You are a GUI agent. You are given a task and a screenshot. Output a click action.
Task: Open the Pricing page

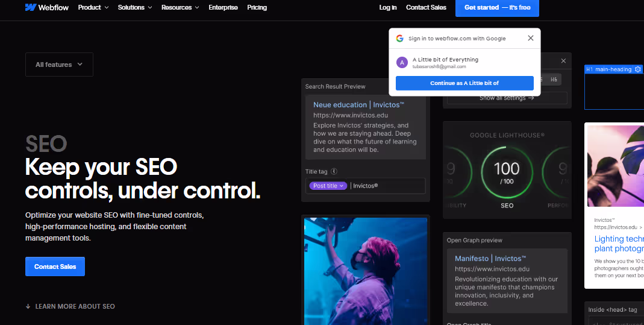tap(257, 7)
